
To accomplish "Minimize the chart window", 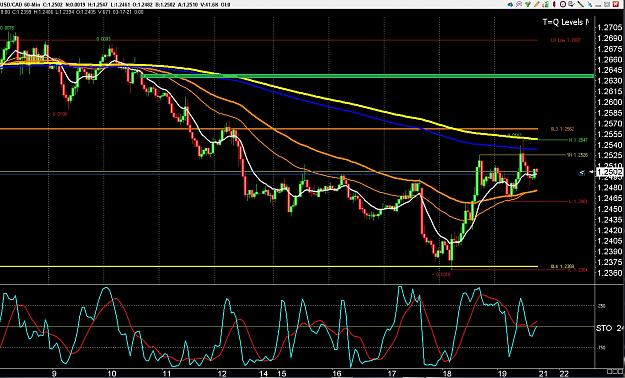I will coord(598,5).
